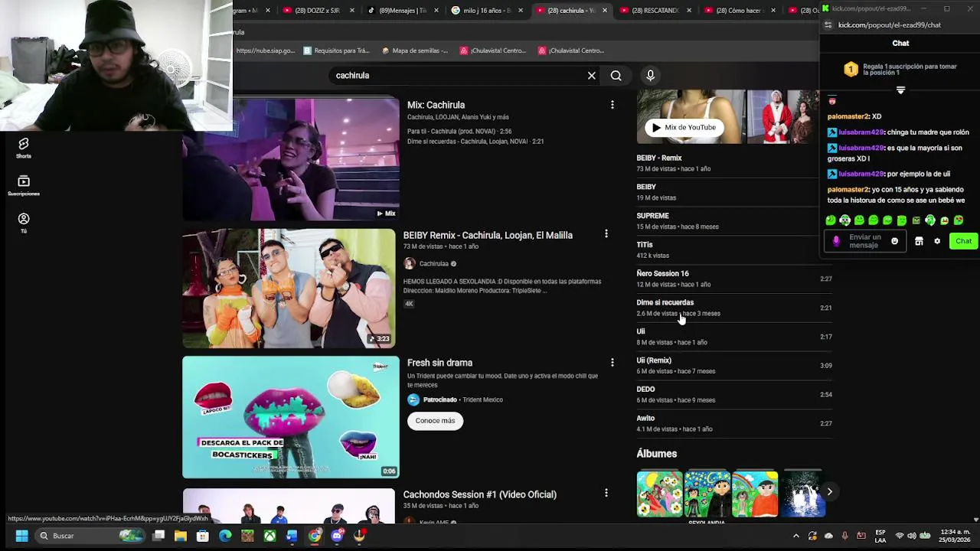Open Microsoft Edge from the taskbar

225,536
